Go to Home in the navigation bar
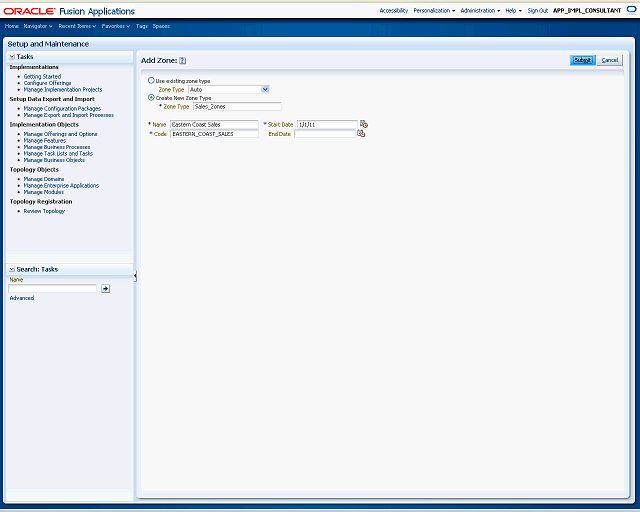Image resolution: width=640 pixels, height=512 pixels. point(11,26)
